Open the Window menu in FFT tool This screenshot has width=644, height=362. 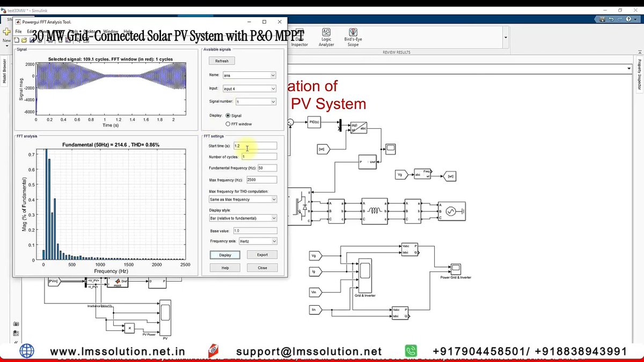coord(111,32)
